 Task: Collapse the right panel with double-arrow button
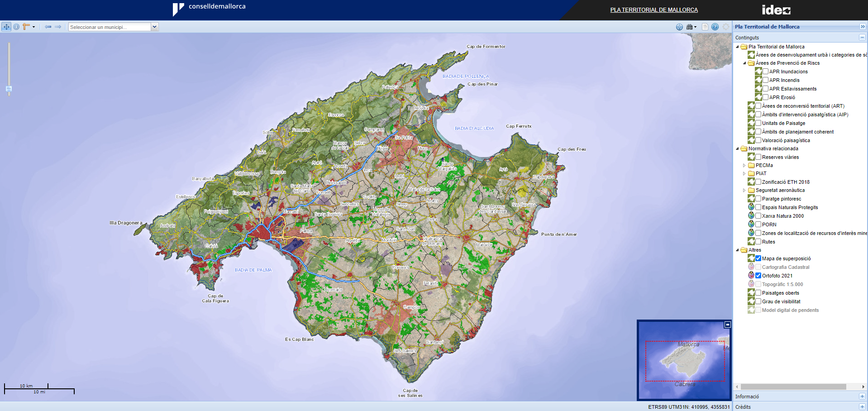coord(863,27)
